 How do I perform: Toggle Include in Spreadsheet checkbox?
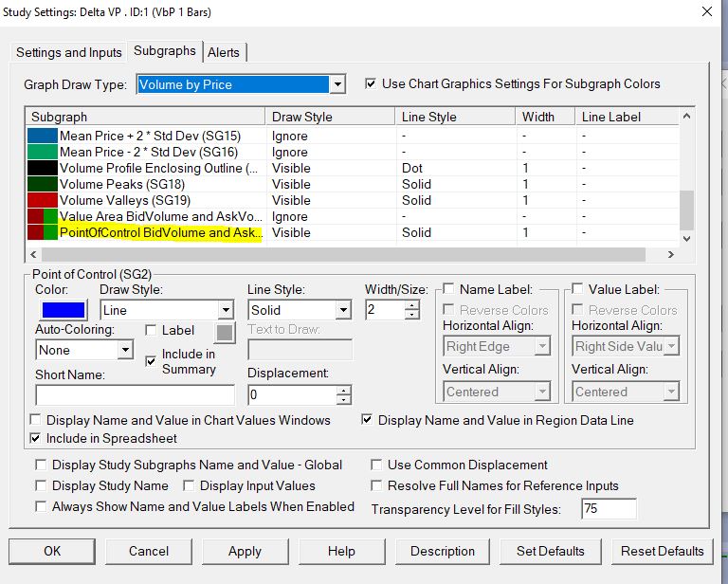click(35, 438)
